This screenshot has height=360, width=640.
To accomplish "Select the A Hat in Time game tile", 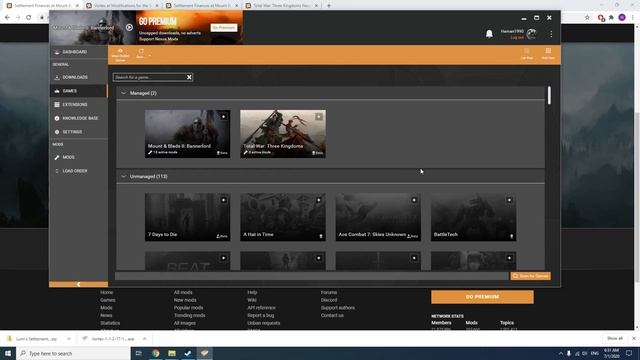I will tap(283, 217).
